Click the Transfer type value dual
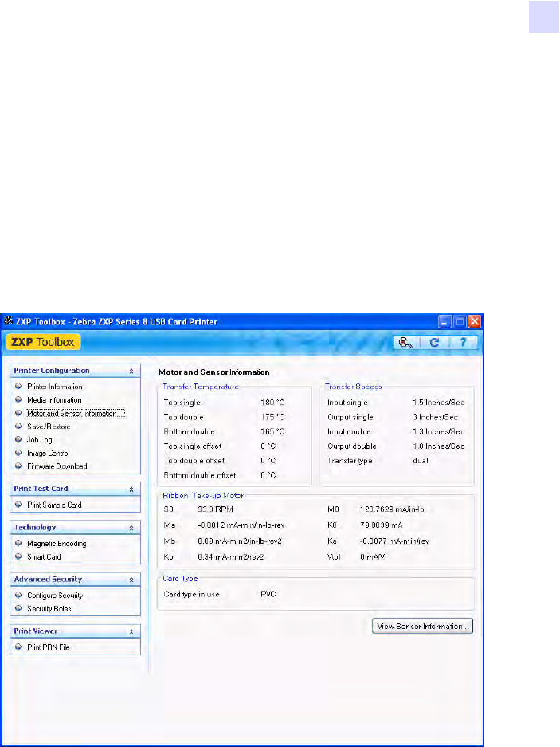 (x=421, y=461)
